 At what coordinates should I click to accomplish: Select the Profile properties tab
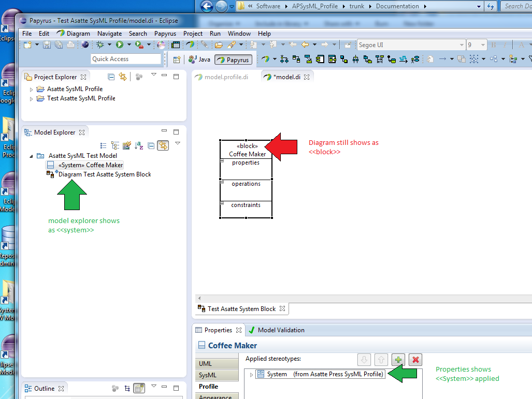click(217, 387)
